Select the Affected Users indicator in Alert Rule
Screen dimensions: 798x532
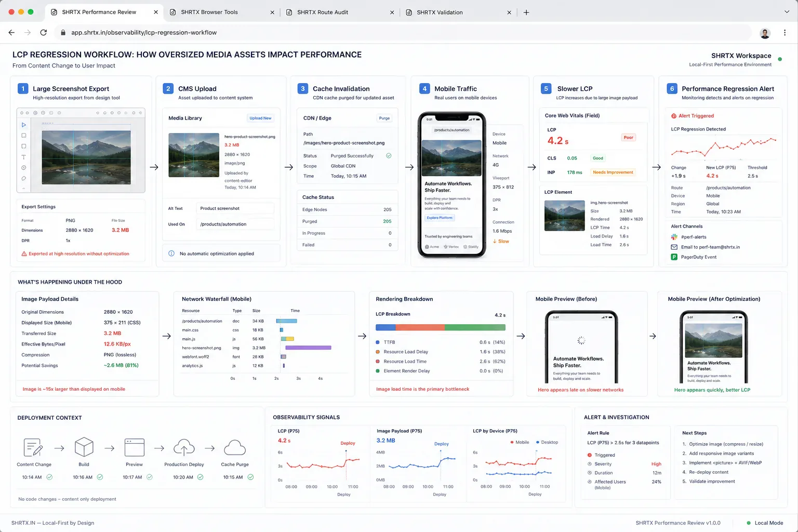pyautogui.click(x=590, y=482)
